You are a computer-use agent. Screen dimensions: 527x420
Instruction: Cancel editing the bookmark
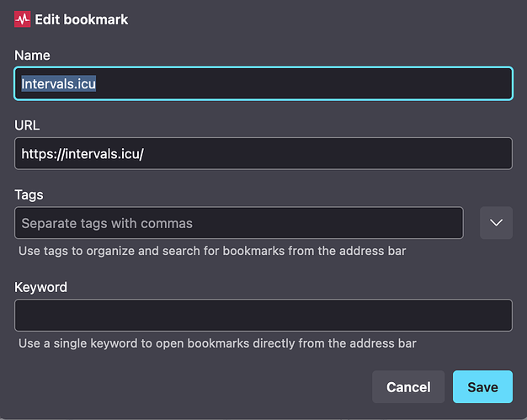tap(408, 386)
